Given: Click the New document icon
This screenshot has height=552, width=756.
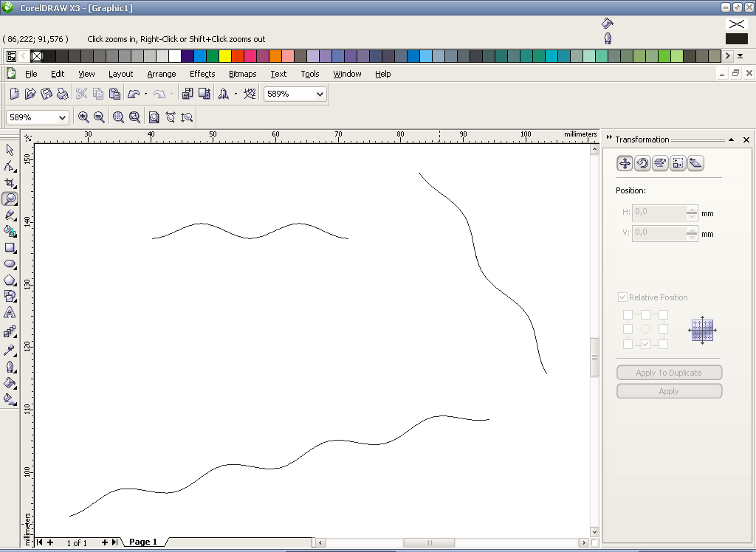Looking at the screenshot, I should pyautogui.click(x=15, y=94).
